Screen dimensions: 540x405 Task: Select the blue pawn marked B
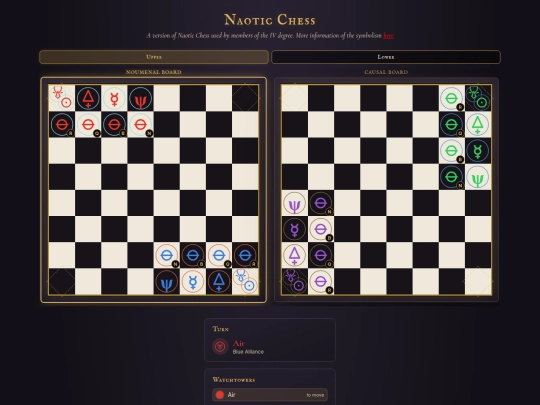point(193,255)
